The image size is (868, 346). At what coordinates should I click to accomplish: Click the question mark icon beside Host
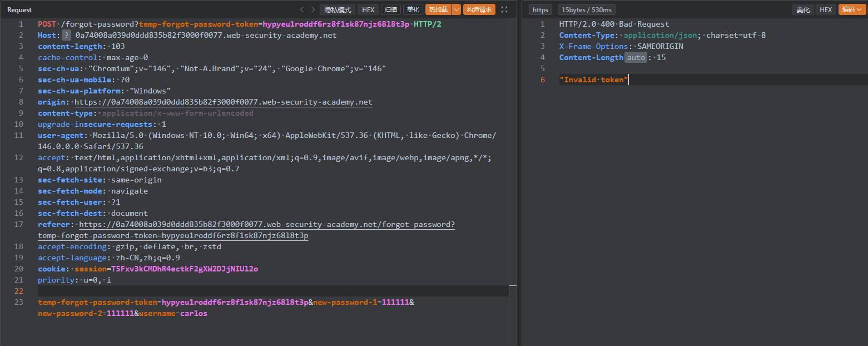click(x=67, y=35)
